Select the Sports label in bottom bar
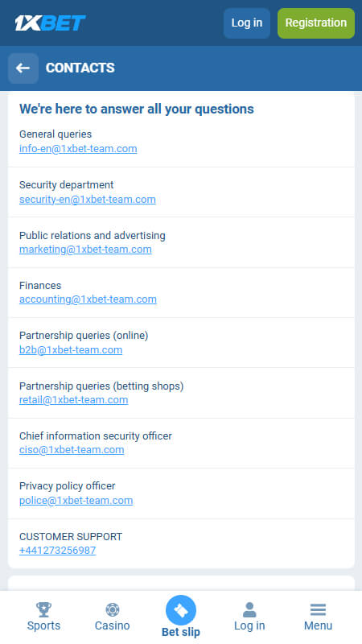The image size is (362, 644). coord(43,625)
